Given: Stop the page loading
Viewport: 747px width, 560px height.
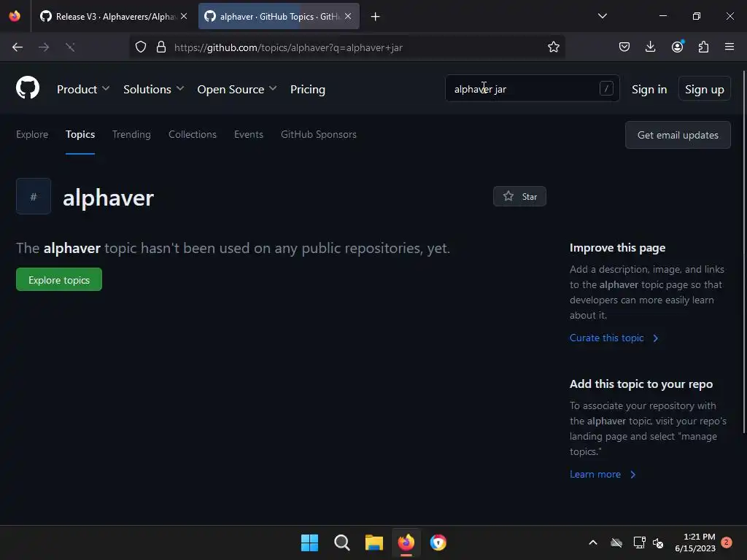Looking at the screenshot, I should click(x=70, y=47).
